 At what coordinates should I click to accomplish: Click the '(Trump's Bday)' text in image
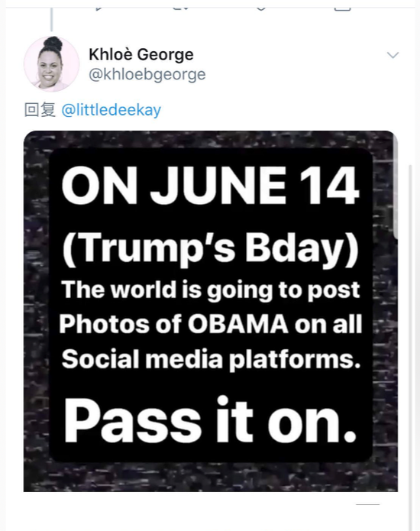coord(211,249)
